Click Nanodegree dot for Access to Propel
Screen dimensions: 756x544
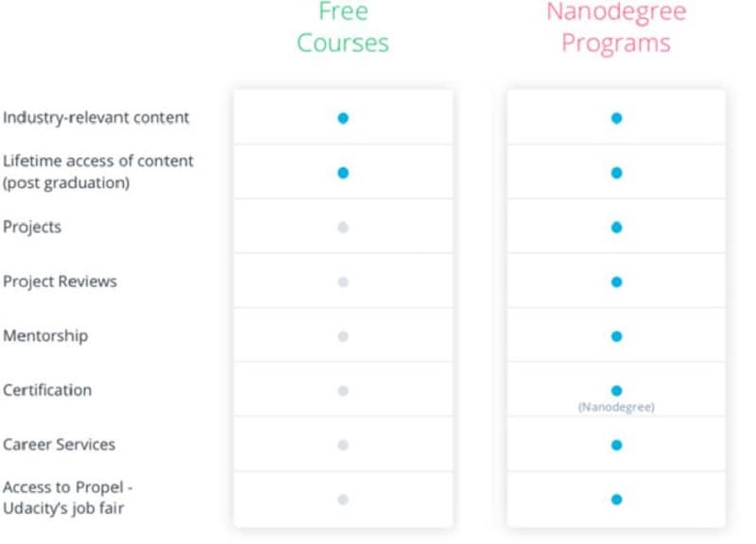click(x=616, y=500)
